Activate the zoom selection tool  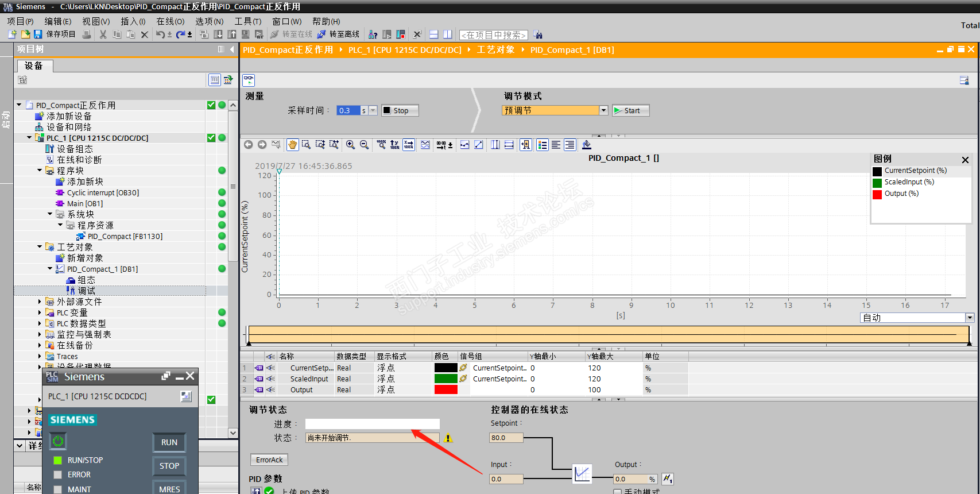pyautogui.click(x=306, y=145)
